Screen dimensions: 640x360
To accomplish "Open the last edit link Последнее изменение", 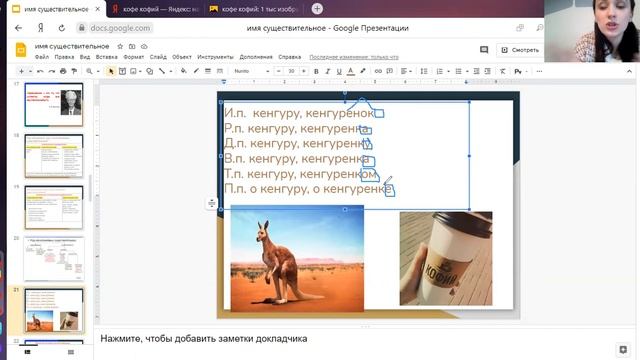I will pos(353,57).
